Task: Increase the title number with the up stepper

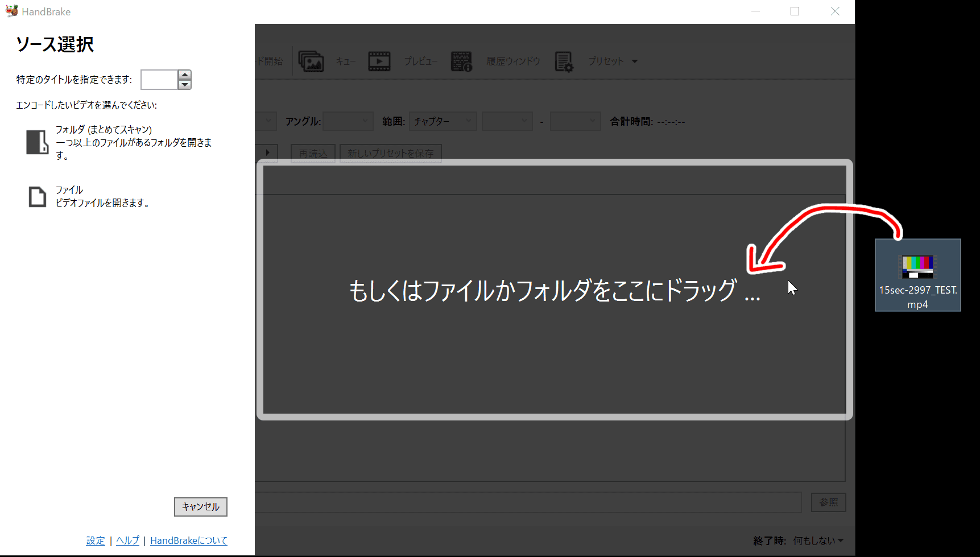Action: click(184, 75)
